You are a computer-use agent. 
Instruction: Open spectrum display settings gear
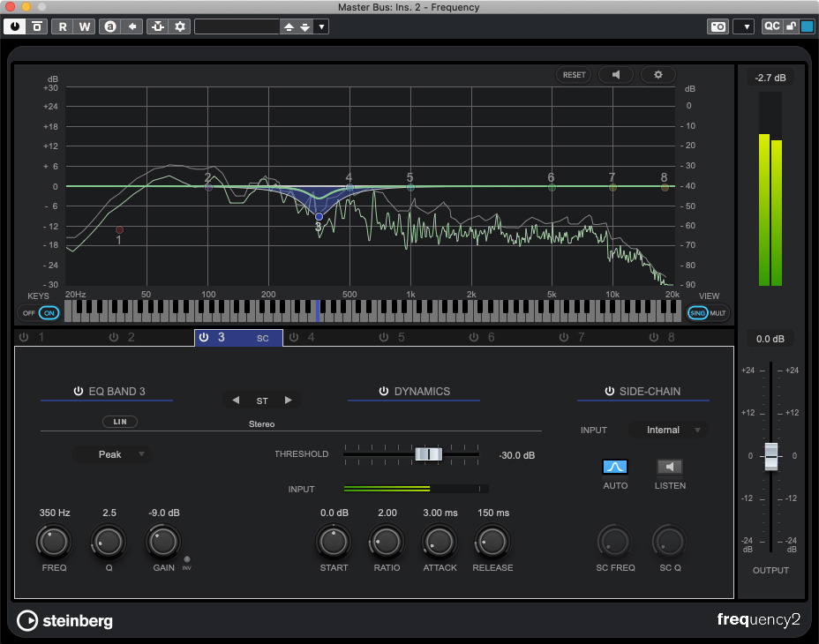point(657,75)
